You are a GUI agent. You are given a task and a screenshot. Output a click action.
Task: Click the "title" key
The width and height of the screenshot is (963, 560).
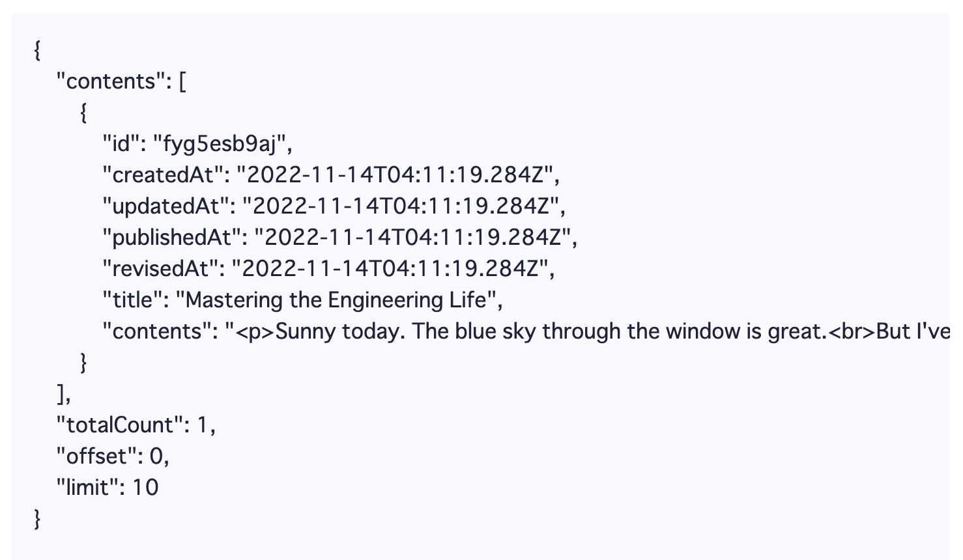tap(137, 300)
